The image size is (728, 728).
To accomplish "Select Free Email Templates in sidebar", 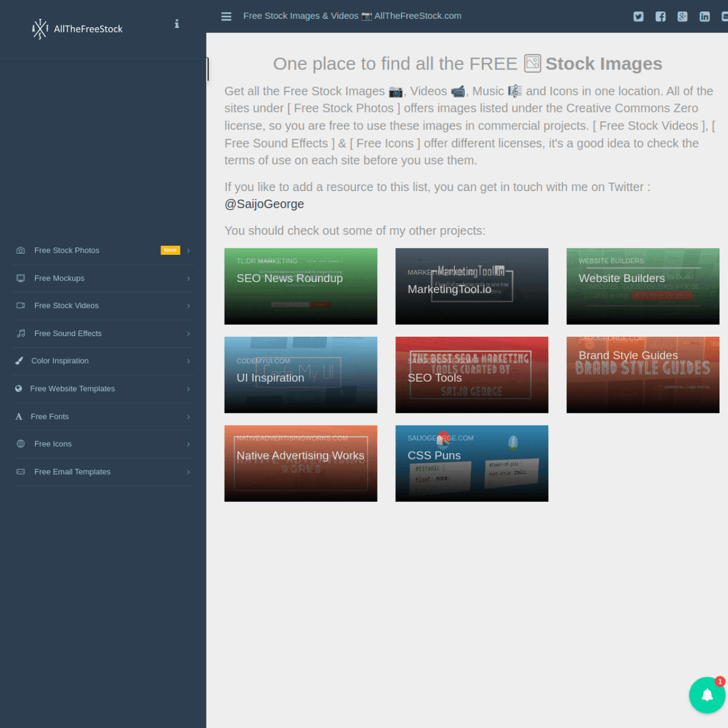I will point(103,472).
